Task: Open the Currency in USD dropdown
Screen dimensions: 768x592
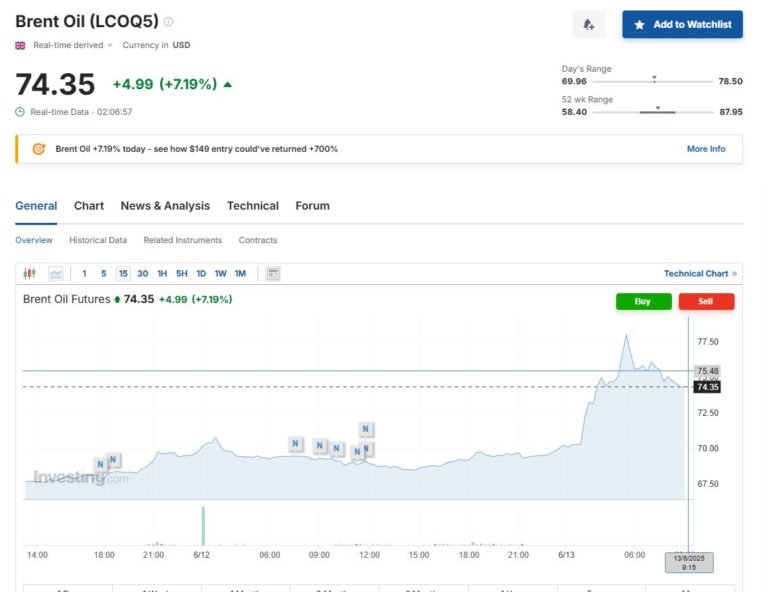Action: pos(156,45)
